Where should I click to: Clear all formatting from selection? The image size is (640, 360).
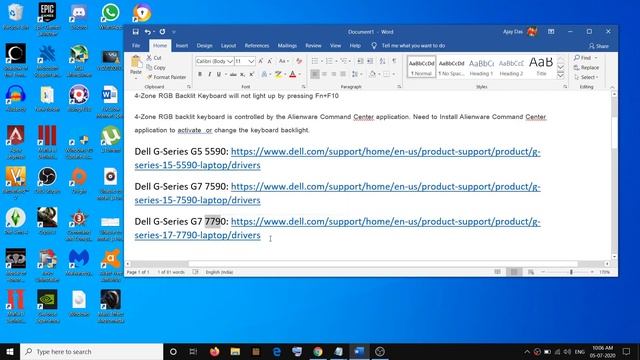tap(299, 61)
